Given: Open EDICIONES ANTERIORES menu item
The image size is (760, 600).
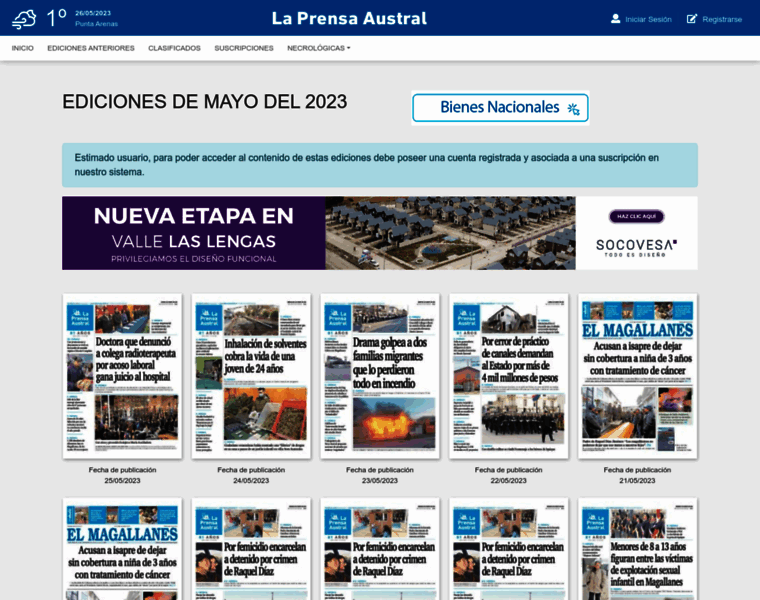Looking at the screenshot, I should 91,48.
